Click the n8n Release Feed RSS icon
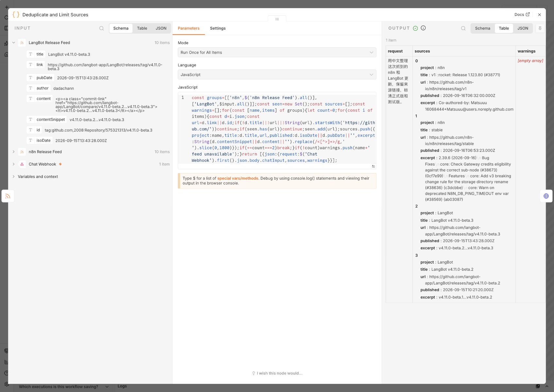Viewport: 554px width, 392px height. coord(22,152)
